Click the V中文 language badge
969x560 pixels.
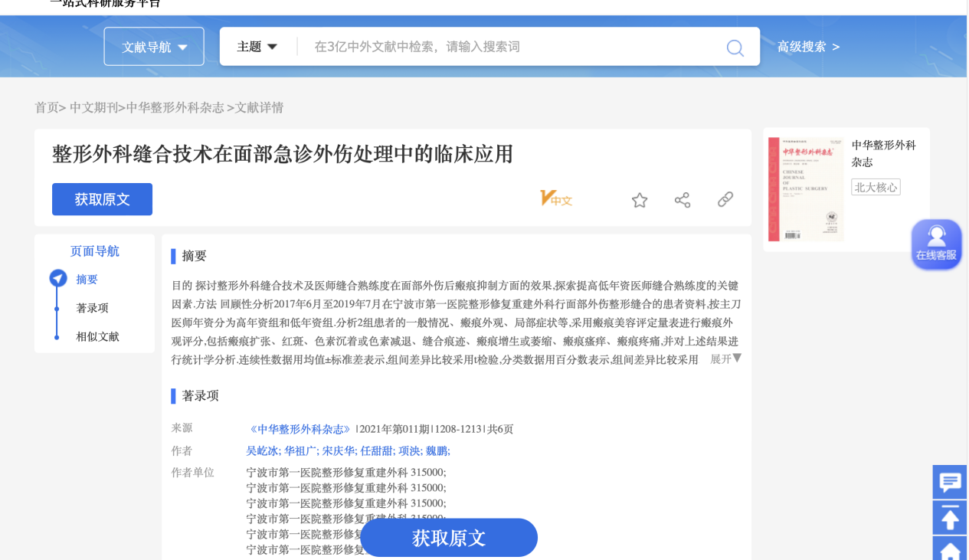tap(556, 199)
